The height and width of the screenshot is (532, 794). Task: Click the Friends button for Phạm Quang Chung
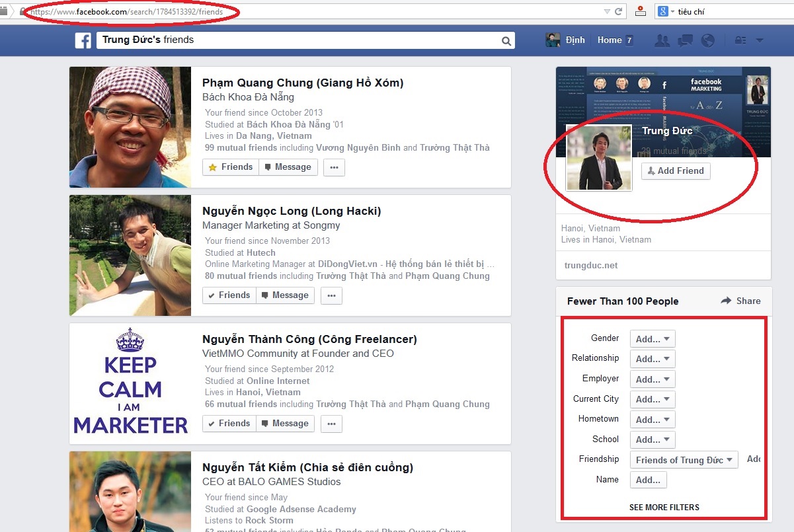coord(231,167)
